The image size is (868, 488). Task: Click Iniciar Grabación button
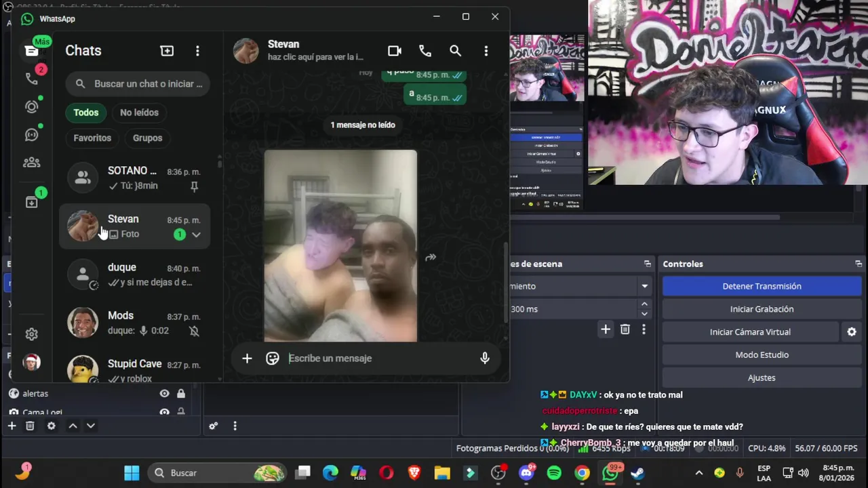click(x=762, y=309)
